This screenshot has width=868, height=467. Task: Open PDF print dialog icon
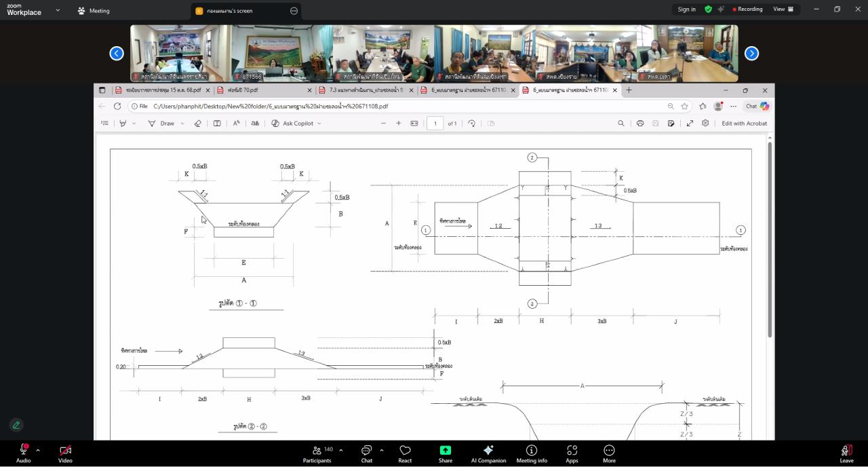click(x=639, y=124)
